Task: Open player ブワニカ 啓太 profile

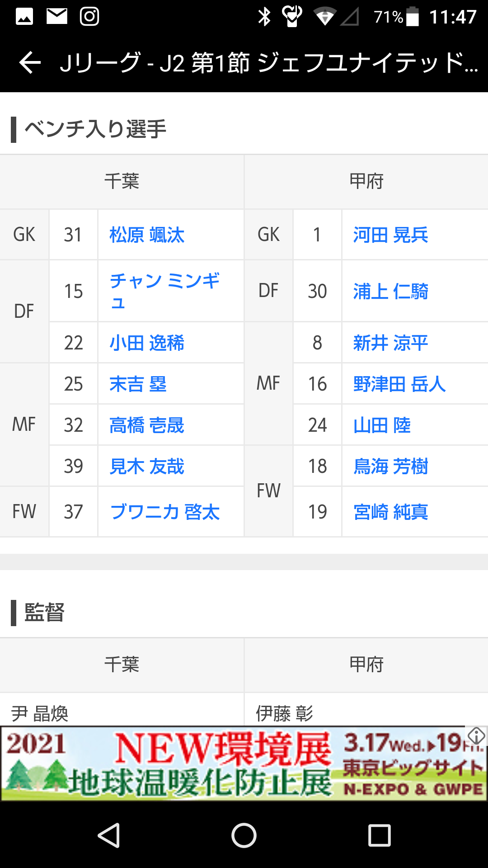Action: click(165, 512)
